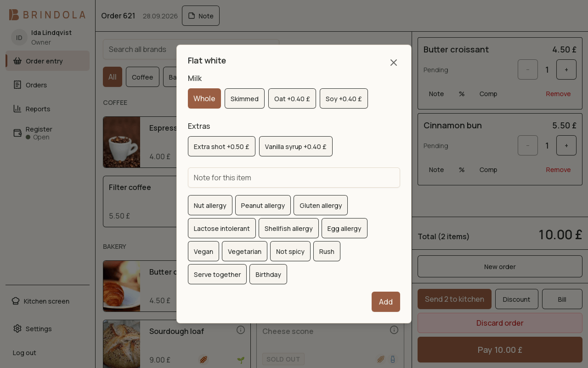Click the Note for this item field
588x368 pixels.
(294, 178)
